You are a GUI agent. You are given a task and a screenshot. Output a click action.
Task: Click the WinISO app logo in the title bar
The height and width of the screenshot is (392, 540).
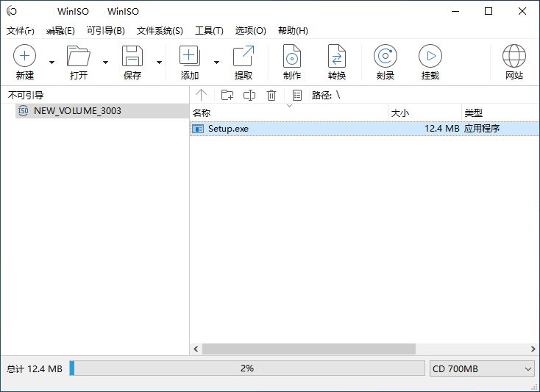12,11
